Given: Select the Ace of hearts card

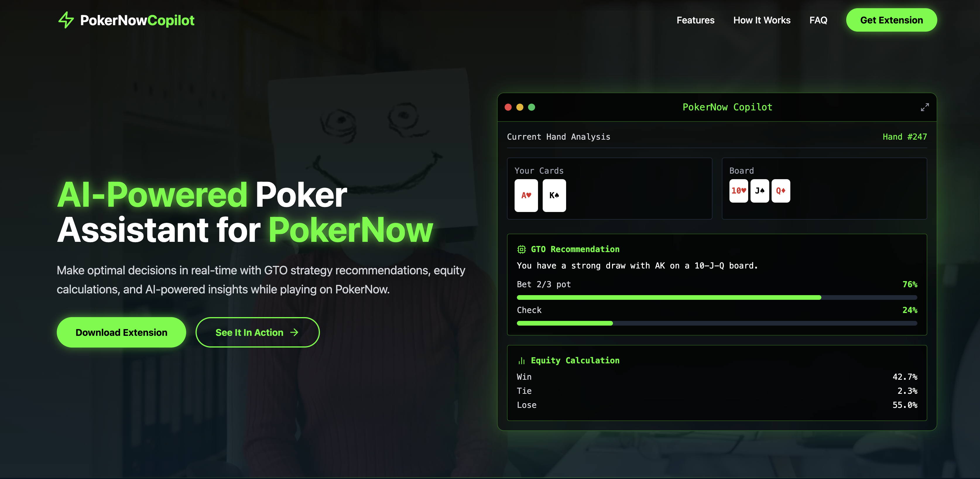Looking at the screenshot, I should pos(526,196).
